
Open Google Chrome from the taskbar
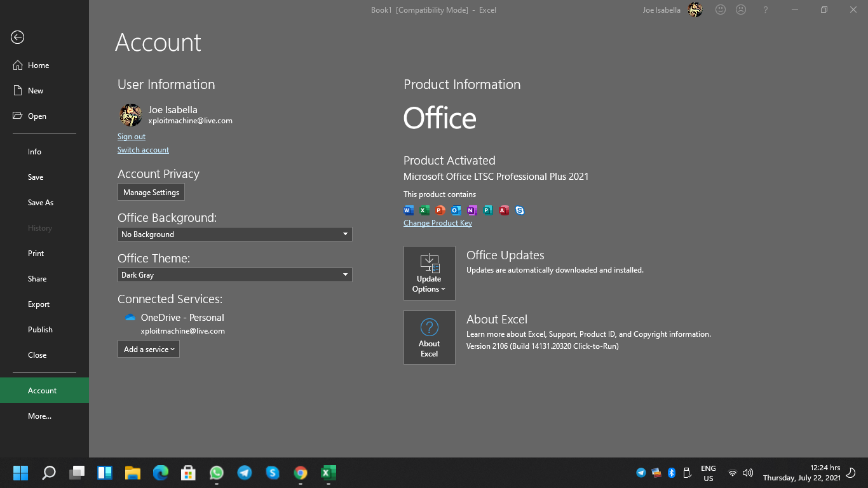(301, 473)
